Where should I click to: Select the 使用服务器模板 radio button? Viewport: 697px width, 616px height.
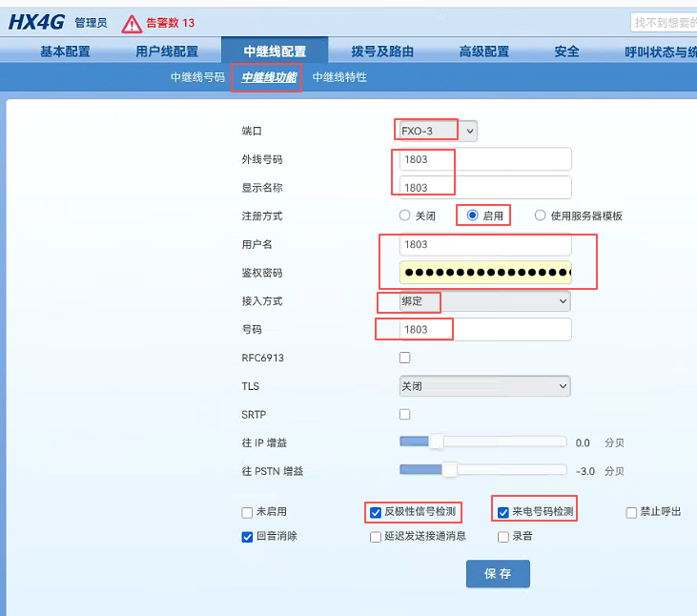[540, 216]
